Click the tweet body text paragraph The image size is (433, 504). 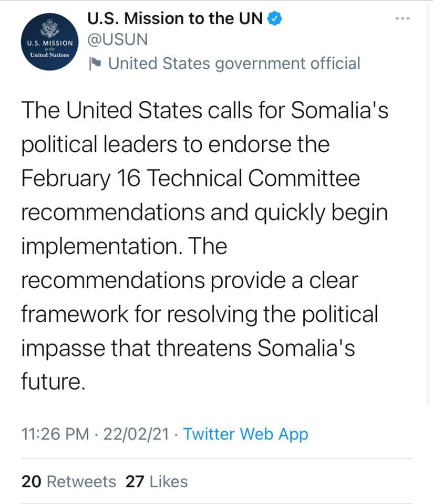pos(205,246)
